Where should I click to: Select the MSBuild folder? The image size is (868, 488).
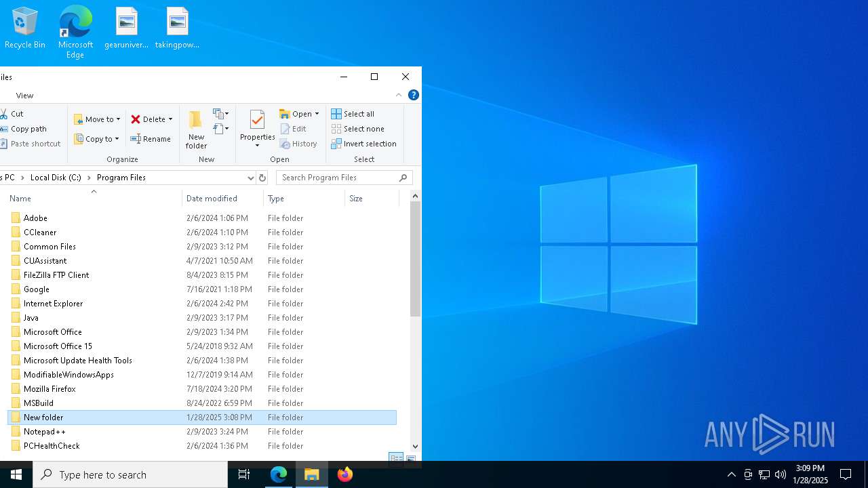(202, 403)
